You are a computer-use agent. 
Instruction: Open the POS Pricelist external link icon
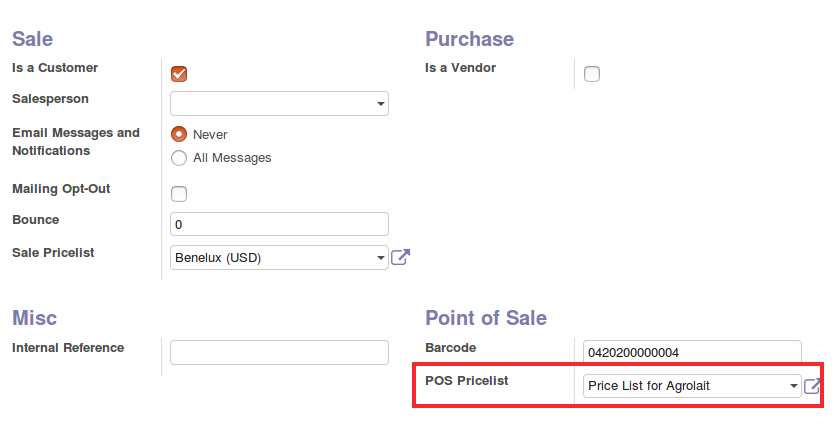tap(812, 386)
